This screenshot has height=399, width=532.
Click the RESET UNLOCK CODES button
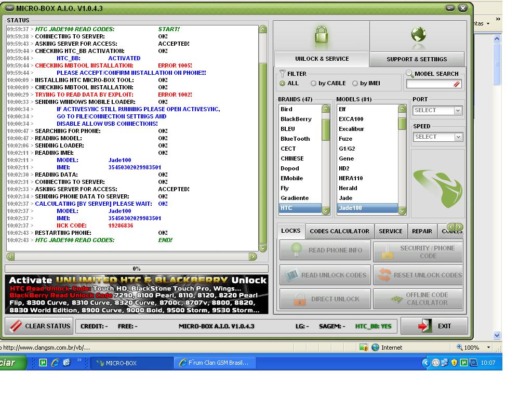tap(418, 275)
